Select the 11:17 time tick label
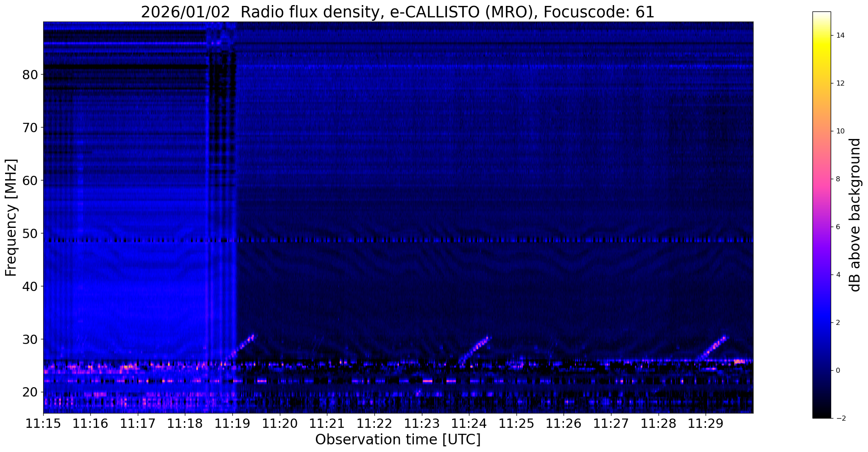Viewport: 868px width, 452px height. click(138, 423)
